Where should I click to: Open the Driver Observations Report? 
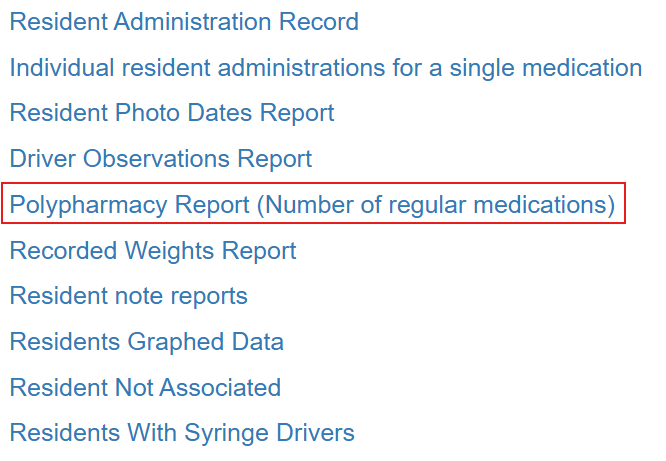click(161, 159)
